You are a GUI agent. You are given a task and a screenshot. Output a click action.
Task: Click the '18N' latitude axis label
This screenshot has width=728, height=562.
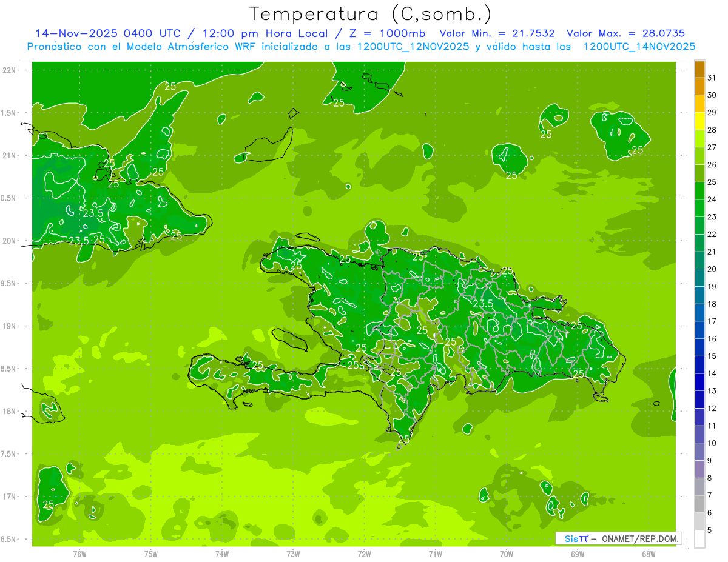(10, 411)
